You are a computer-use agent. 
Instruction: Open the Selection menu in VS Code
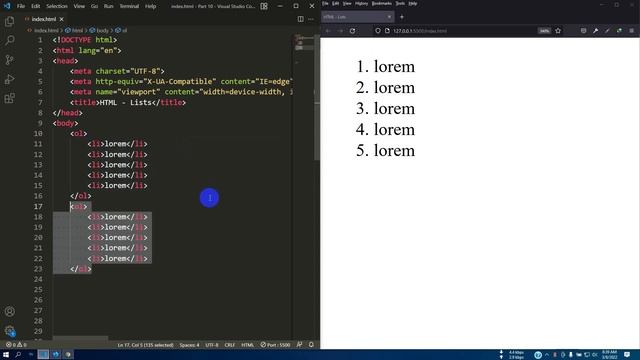click(x=57, y=6)
